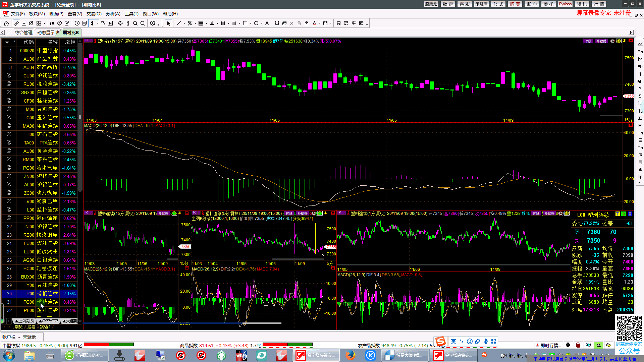Screen dimensions: 644x362
Task: Expand the watchlist column header dropdown triangle
Action: pyautogui.click(x=7, y=42)
